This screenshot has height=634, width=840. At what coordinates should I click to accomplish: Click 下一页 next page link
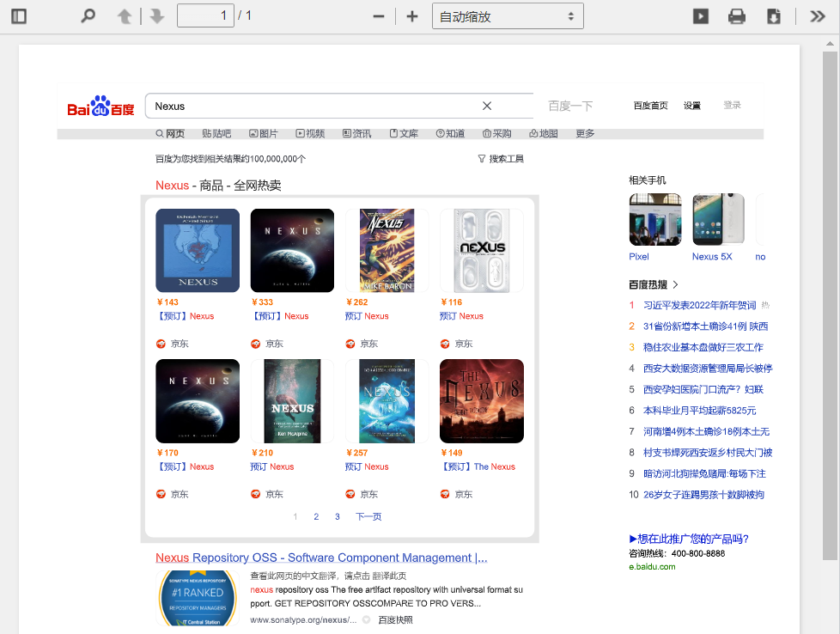[x=368, y=516]
